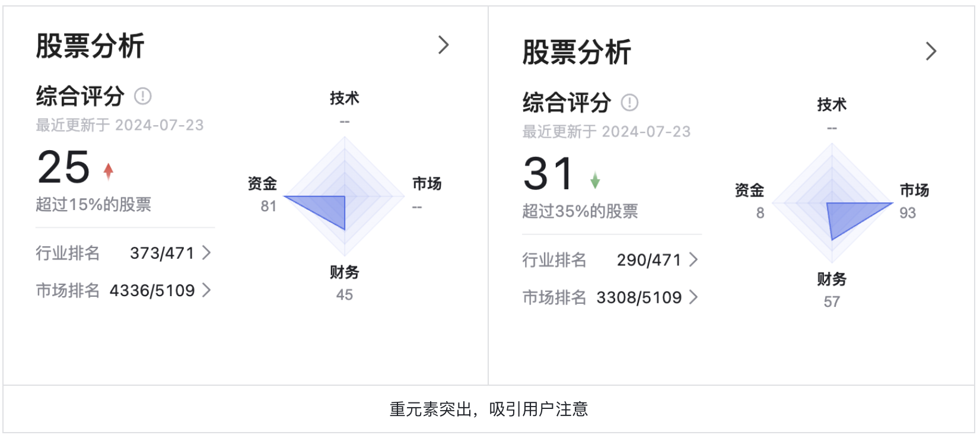980x438 pixels.
Task: Click the left card's 最近更新于 2024-07-23 date
Action: pos(120,125)
